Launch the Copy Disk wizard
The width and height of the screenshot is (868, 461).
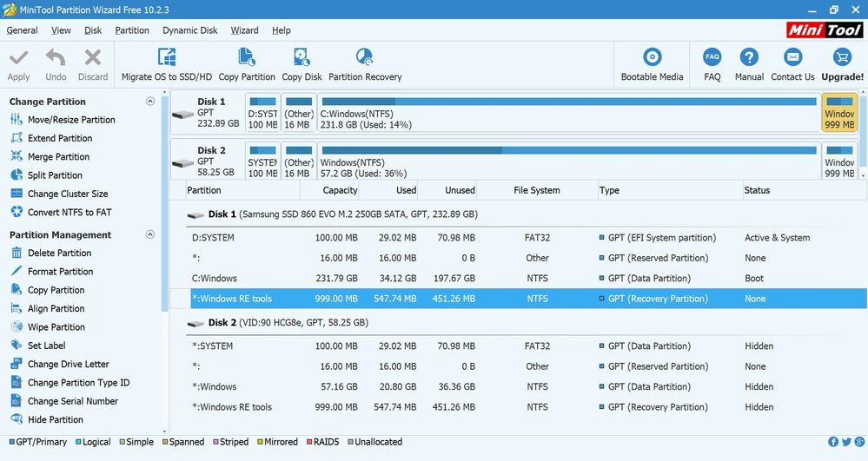301,58
